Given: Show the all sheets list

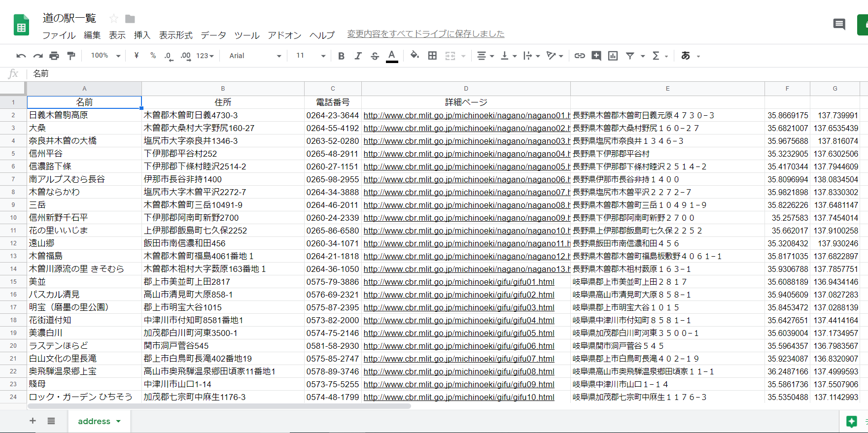Looking at the screenshot, I should (51, 421).
